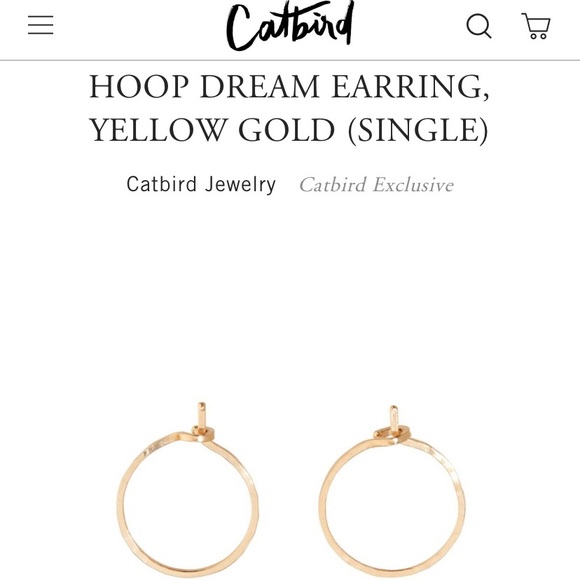
Task: Select the left gold hoop earring image
Action: pos(188,488)
